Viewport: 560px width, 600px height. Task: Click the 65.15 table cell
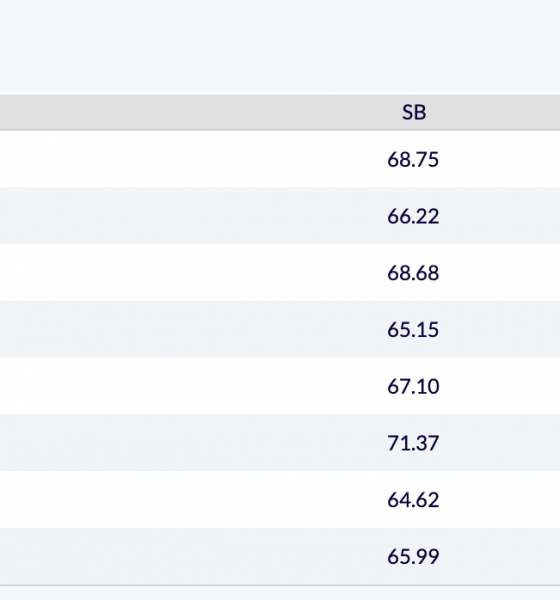click(413, 329)
